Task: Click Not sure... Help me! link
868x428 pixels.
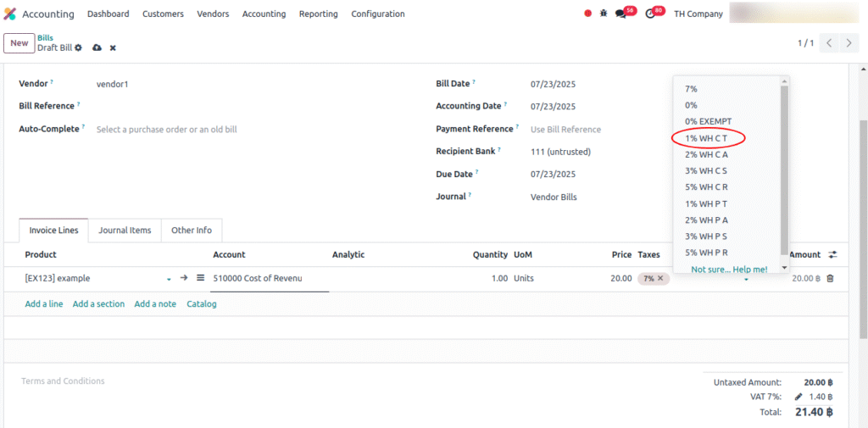Action: pos(729,270)
